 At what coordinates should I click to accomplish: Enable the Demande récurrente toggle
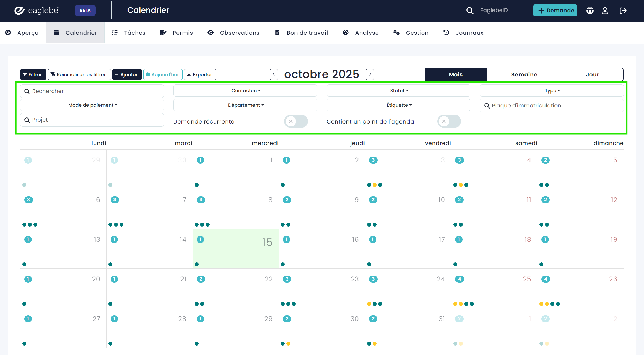tap(296, 121)
